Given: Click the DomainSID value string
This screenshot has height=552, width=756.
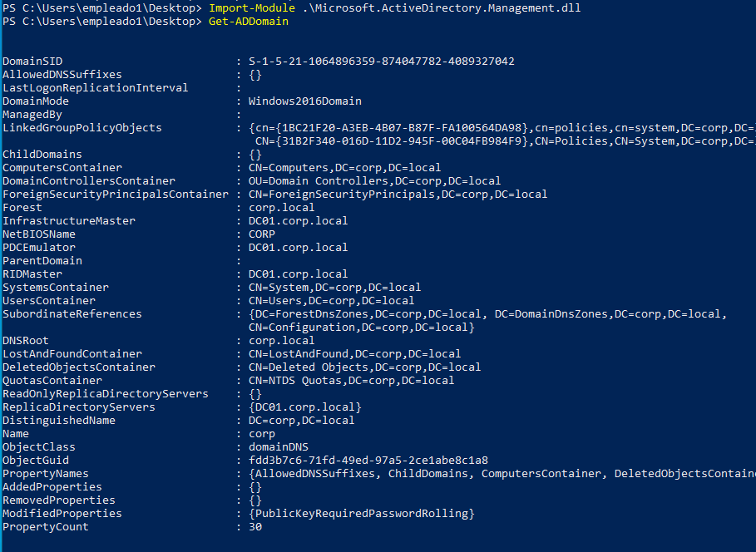Looking at the screenshot, I should tap(382, 62).
